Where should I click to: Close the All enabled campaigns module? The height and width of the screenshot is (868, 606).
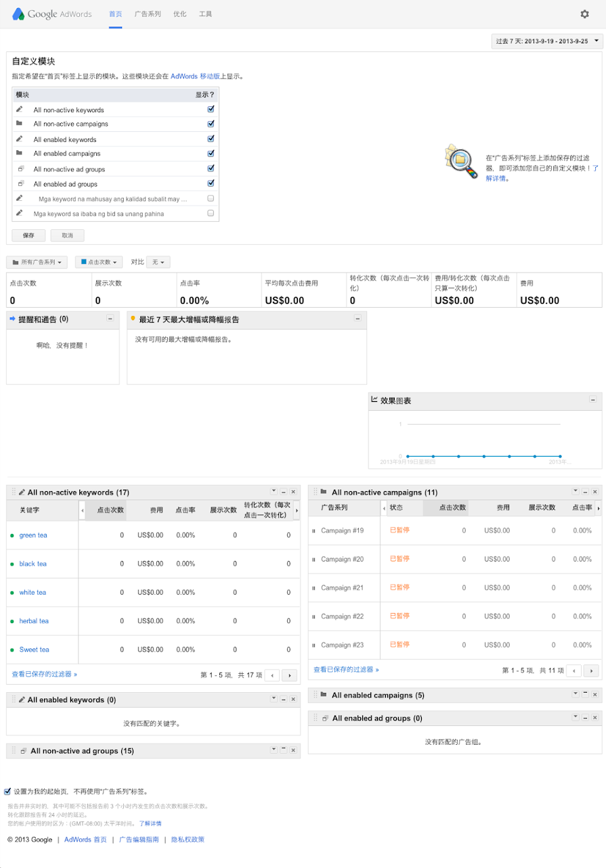(595, 694)
